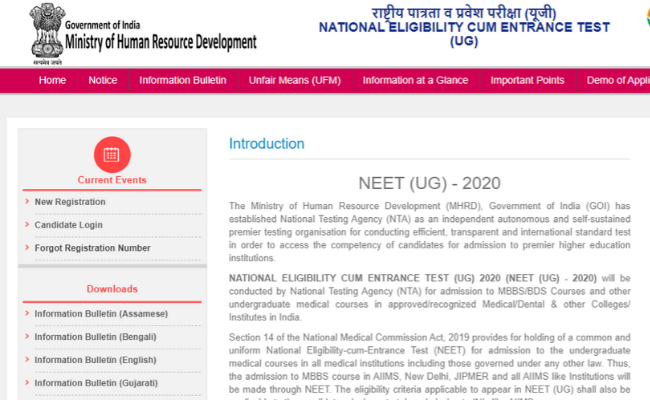Click the arrow bullet beside Candidate Login
This screenshot has width=650, height=400.
pyautogui.click(x=27, y=225)
